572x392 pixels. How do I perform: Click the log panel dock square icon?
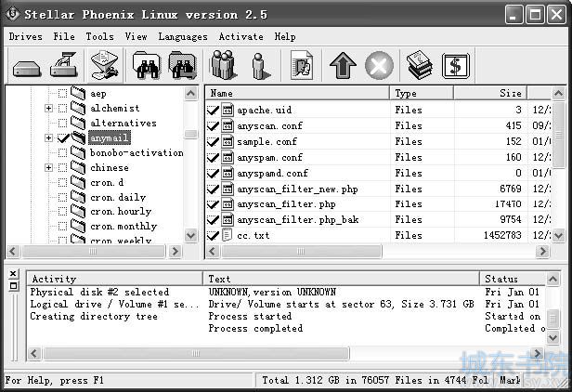point(13,285)
